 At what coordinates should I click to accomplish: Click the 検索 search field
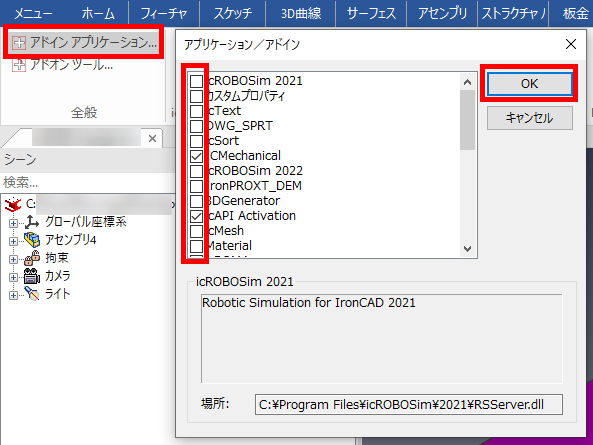88,183
